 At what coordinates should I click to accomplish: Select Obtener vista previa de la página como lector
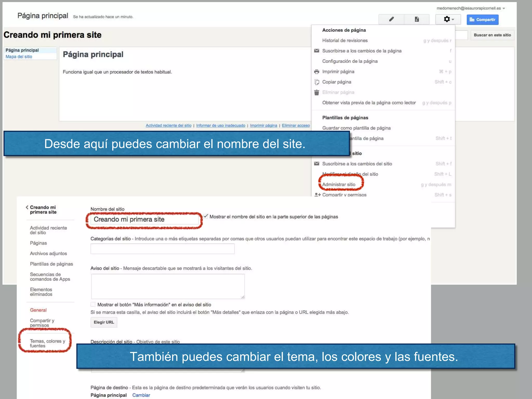click(369, 103)
